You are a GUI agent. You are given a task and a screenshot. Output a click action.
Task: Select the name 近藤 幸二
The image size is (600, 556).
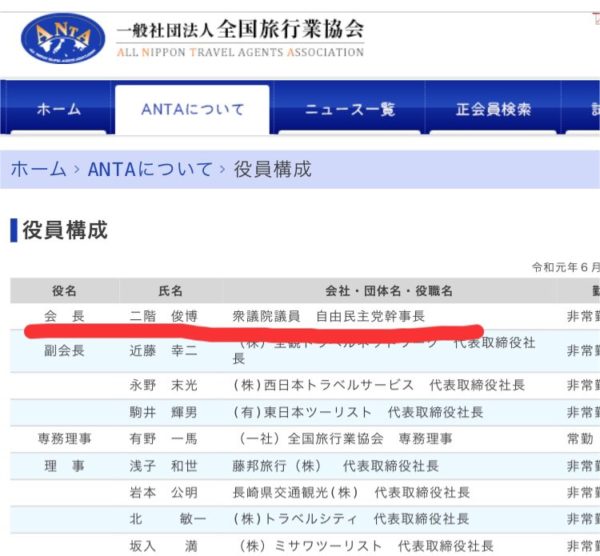point(163,351)
